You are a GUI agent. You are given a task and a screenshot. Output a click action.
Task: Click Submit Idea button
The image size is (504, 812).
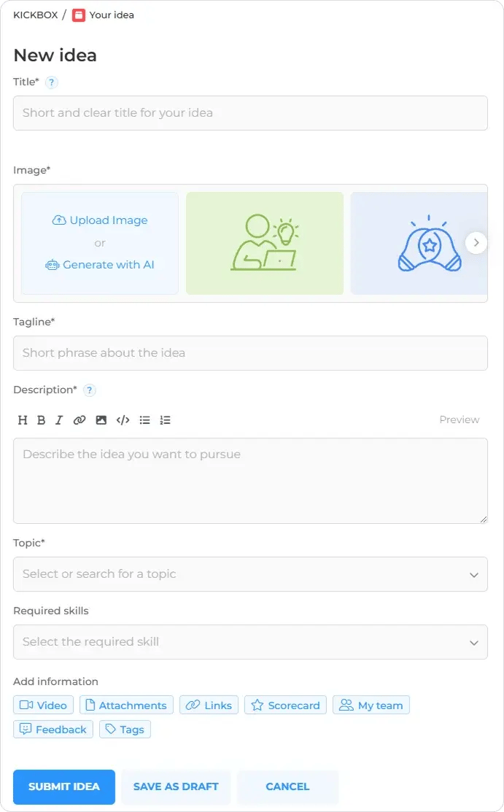[x=64, y=786]
